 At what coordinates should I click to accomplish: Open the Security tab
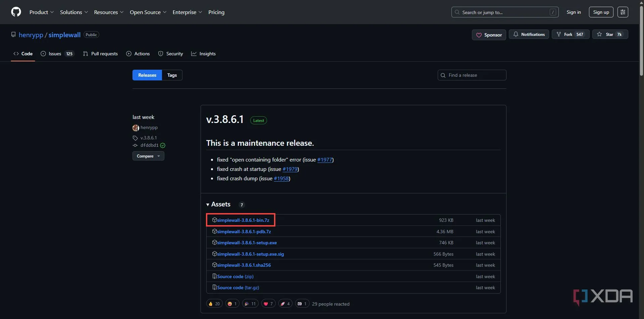(170, 54)
